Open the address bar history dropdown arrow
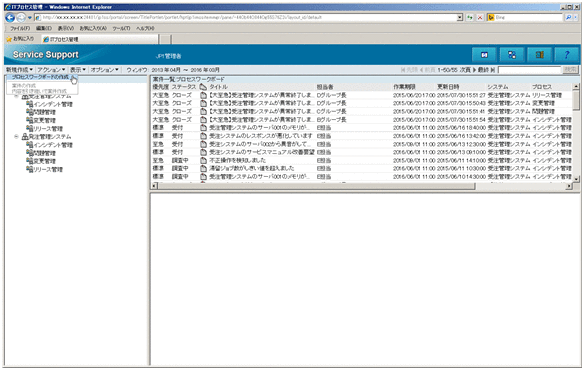The width and height of the screenshot is (585, 371). (460, 18)
